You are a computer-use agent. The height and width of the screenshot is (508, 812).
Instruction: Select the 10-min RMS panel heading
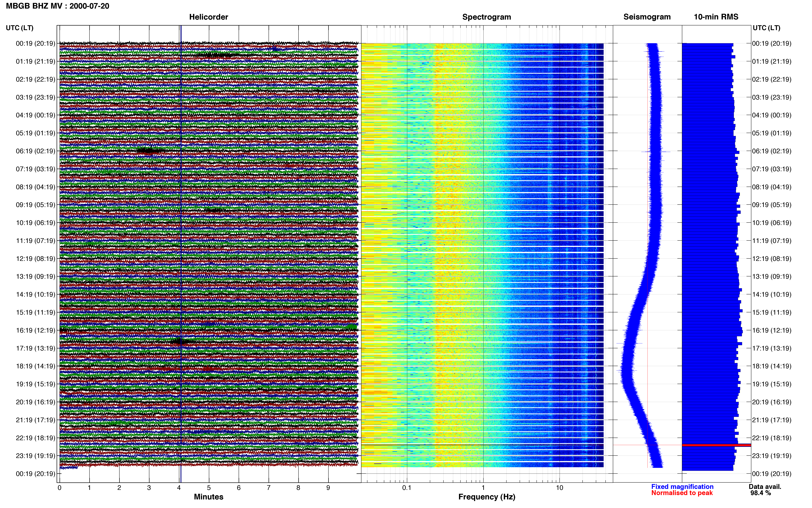pyautogui.click(x=716, y=17)
